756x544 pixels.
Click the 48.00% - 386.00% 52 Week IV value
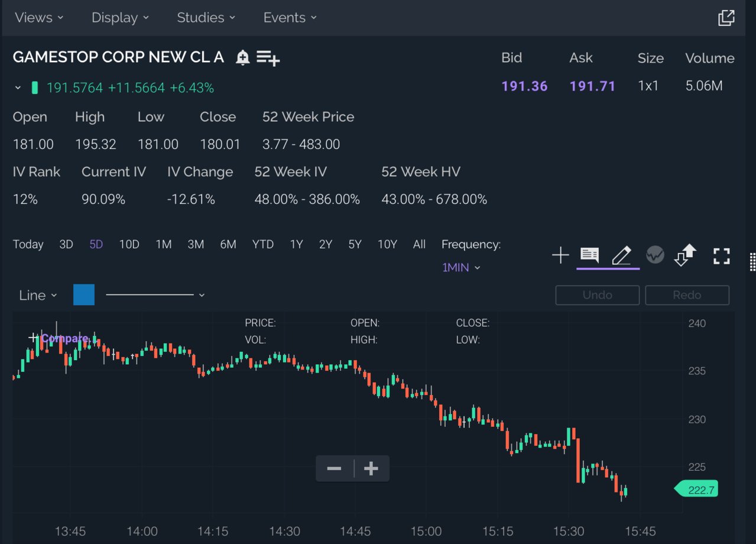pyautogui.click(x=307, y=199)
